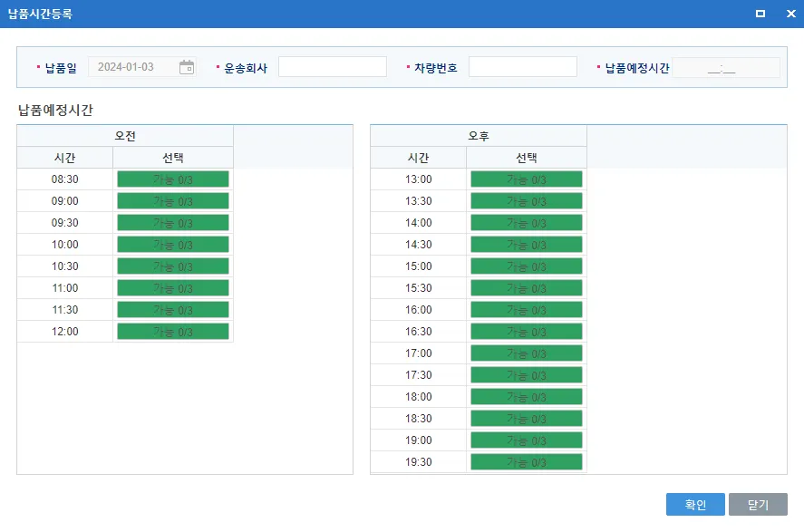Click the 납품예정시간 time input field
The image size is (804, 532).
pyautogui.click(x=725, y=68)
